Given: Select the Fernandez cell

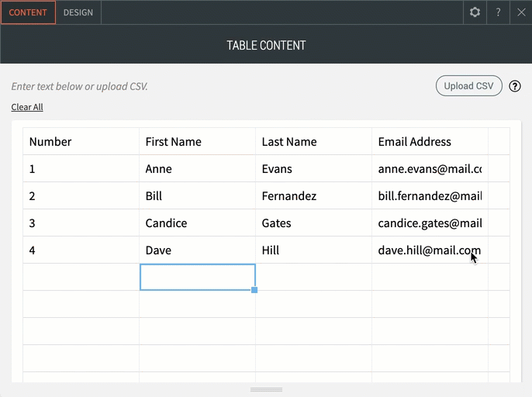Looking at the screenshot, I should pos(313,196).
